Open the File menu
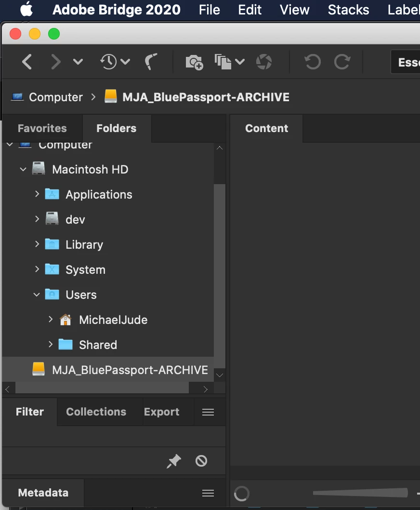 coord(210,10)
